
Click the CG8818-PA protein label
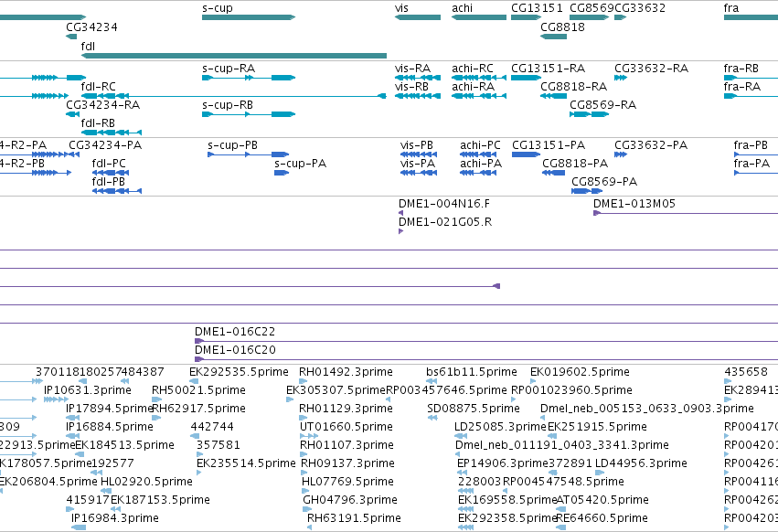pos(575,164)
